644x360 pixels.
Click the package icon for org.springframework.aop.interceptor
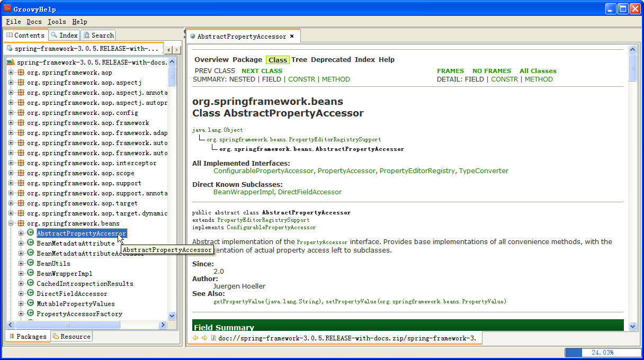point(21,163)
